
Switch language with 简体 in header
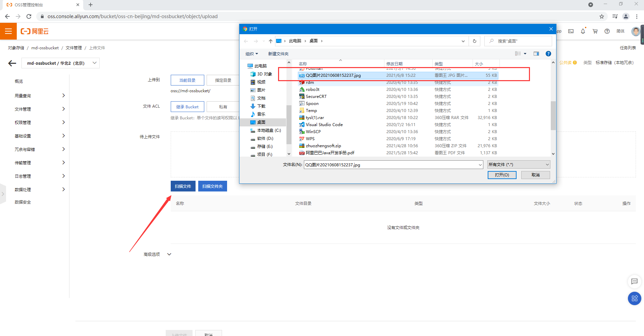620,31
